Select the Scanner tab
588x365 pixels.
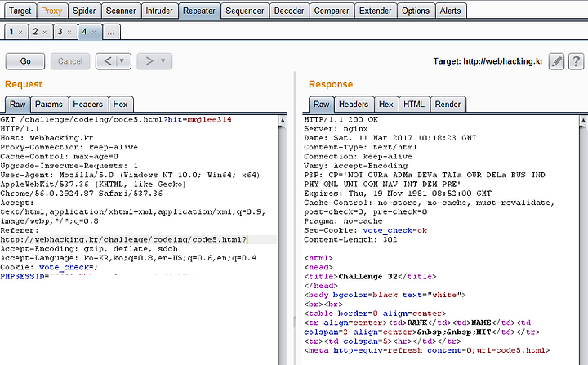coord(121,11)
